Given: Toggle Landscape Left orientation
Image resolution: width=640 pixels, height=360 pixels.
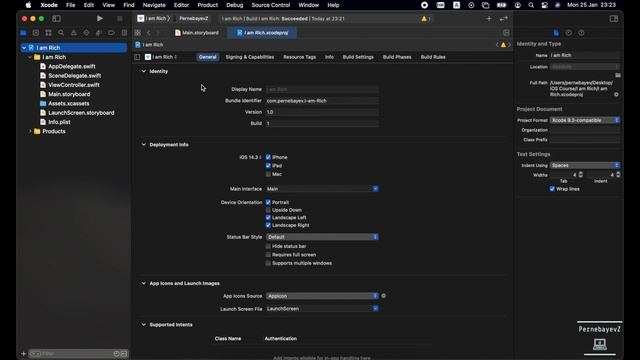Looking at the screenshot, I should (x=268, y=218).
